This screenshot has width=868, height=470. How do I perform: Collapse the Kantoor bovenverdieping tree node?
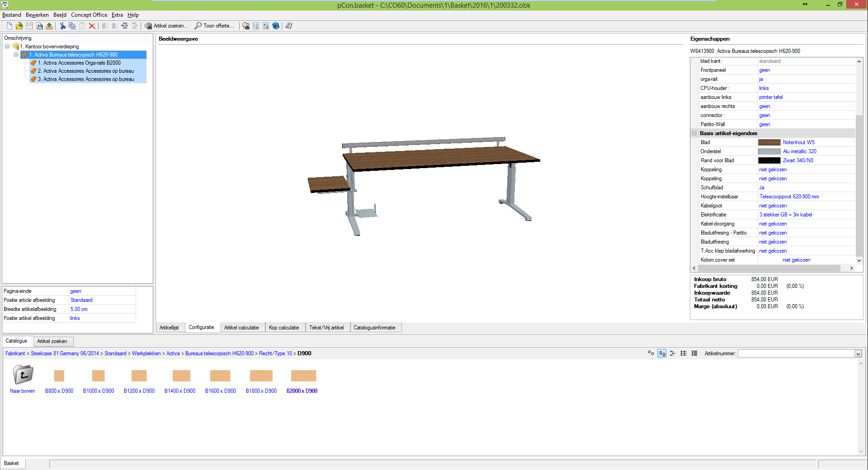[x=7, y=47]
